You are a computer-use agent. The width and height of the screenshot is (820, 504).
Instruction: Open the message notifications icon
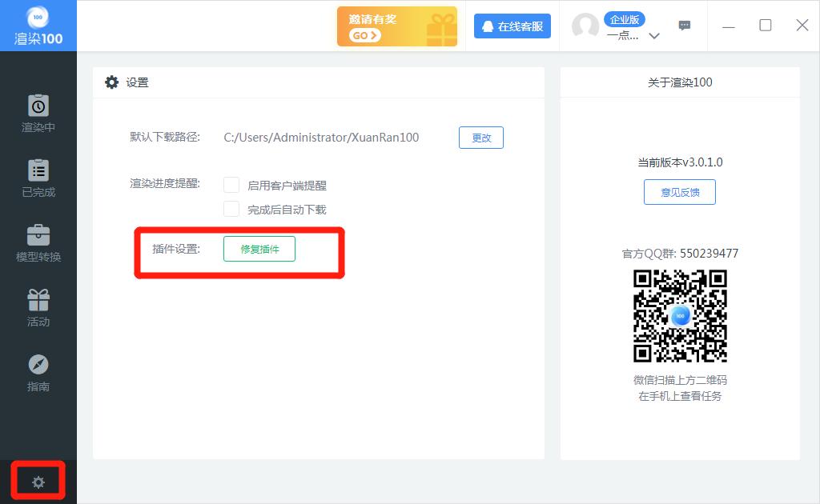click(x=685, y=26)
